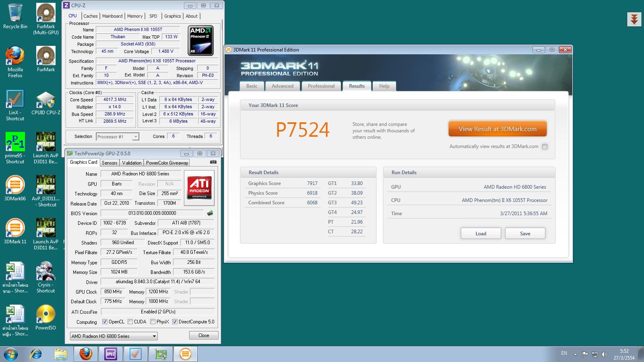Click Physics Score value 6918

tap(312, 193)
